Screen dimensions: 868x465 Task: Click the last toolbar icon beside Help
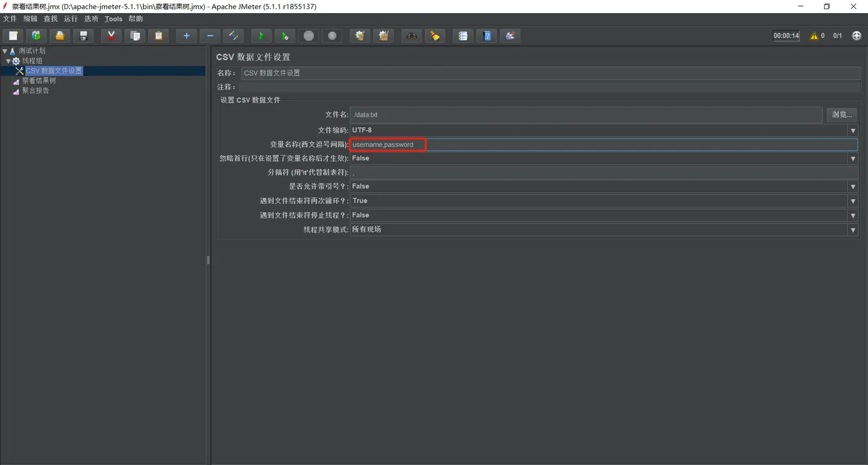(510, 36)
